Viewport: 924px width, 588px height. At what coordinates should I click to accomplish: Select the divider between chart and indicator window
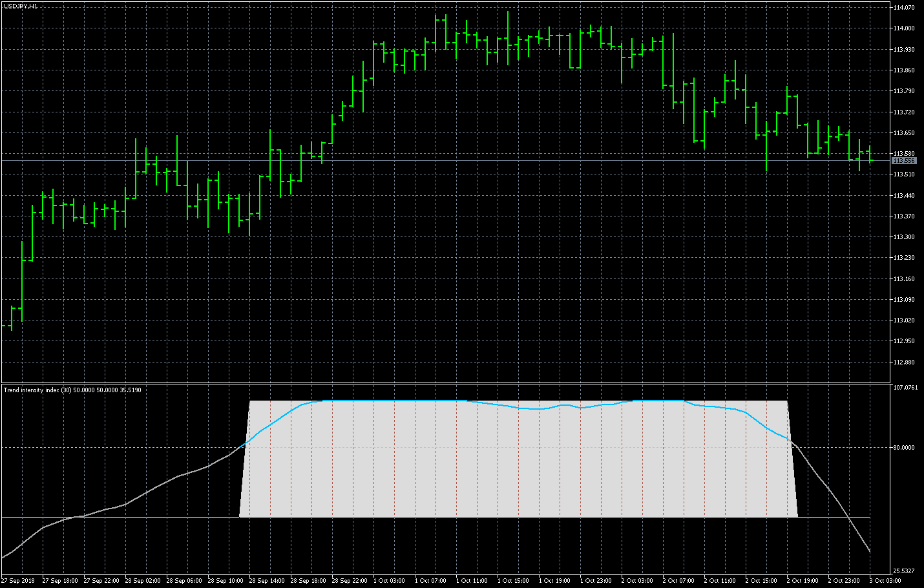[446, 383]
